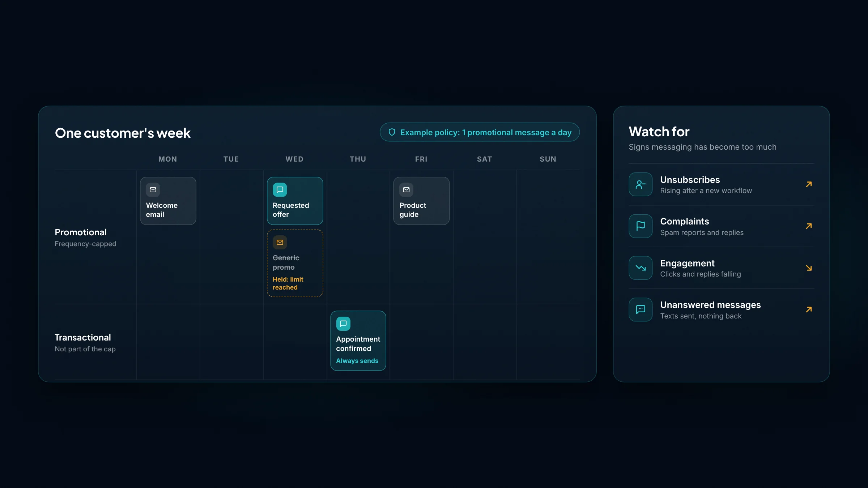Viewport: 868px width, 488px height.
Task: Click 'Welcome email' card title
Action: pyautogui.click(x=162, y=210)
